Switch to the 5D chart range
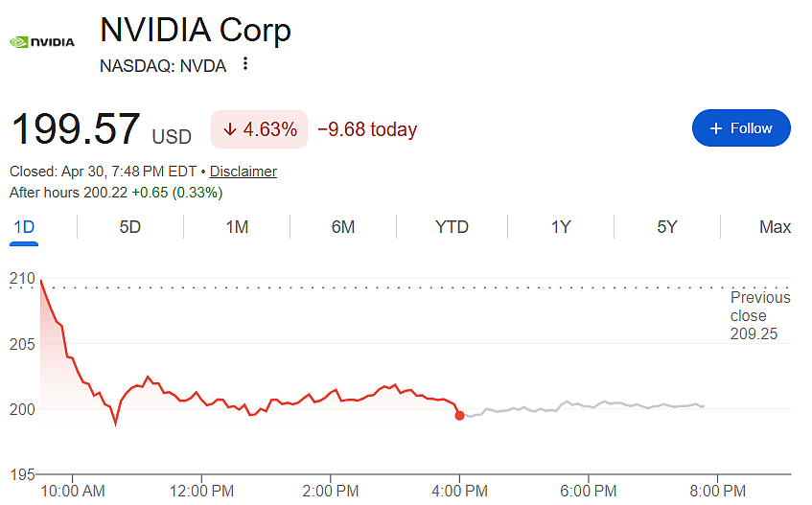The width and height of the screenshot is (812, 505). [x=130, y=227]
